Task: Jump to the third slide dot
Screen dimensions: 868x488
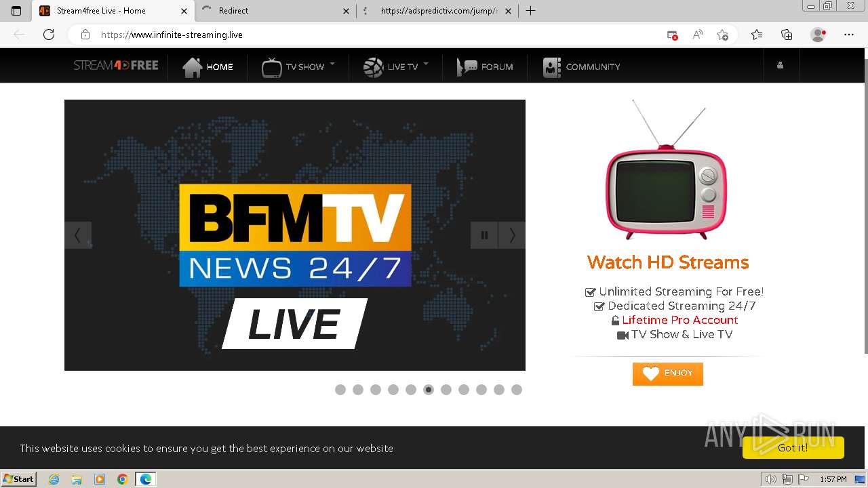Action: [376, 390]
